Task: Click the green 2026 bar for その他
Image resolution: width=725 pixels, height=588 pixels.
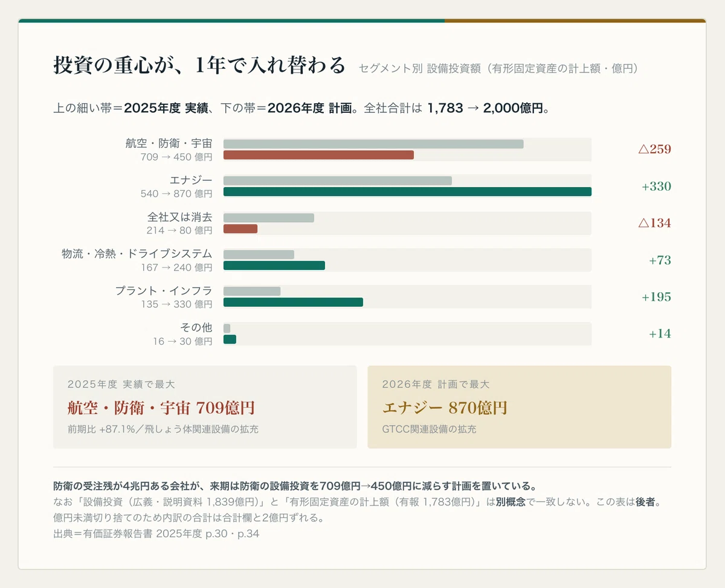Action: 230,339
